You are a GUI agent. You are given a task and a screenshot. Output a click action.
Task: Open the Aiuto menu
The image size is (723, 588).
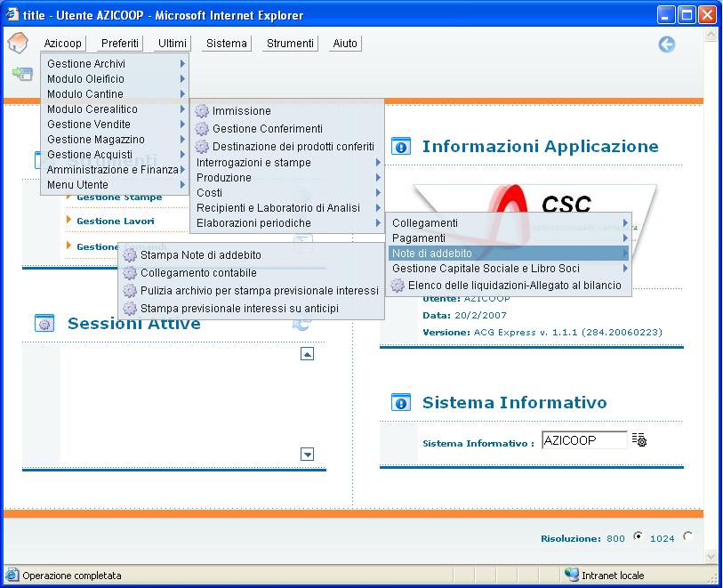point(345,44)
